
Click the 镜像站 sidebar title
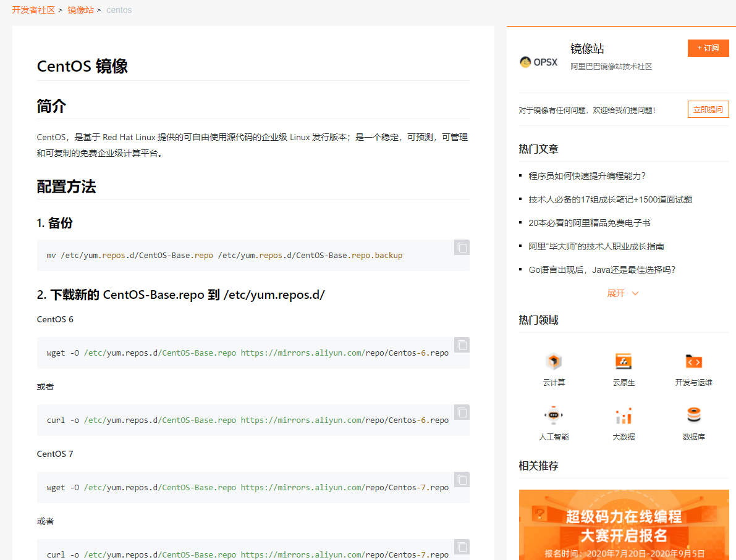point(587,49)
